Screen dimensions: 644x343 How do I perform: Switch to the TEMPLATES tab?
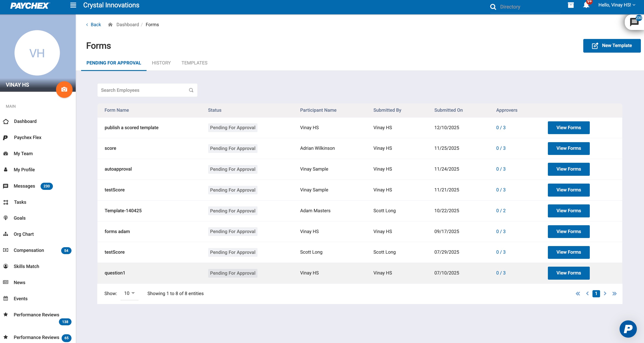click(194, 63)
